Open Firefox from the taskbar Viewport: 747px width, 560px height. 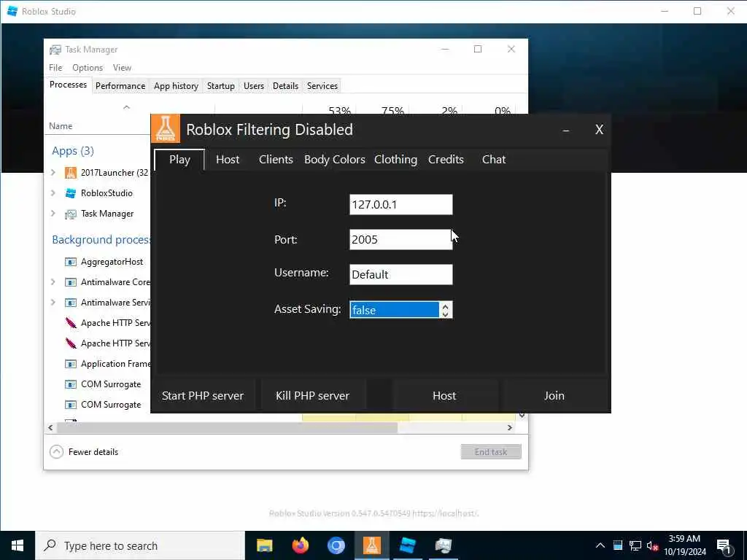300,545
